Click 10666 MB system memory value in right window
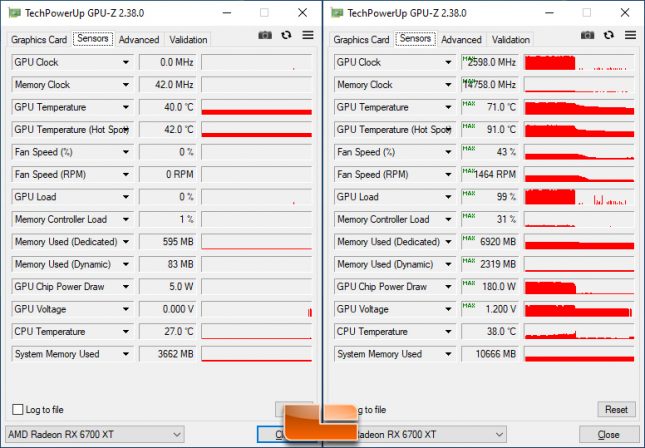 click(x=490, y=354)
